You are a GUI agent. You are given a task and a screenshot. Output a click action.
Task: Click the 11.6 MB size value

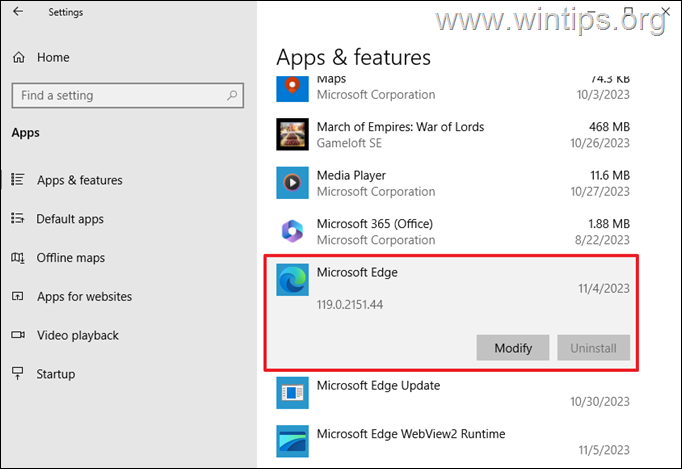[610, 175]
